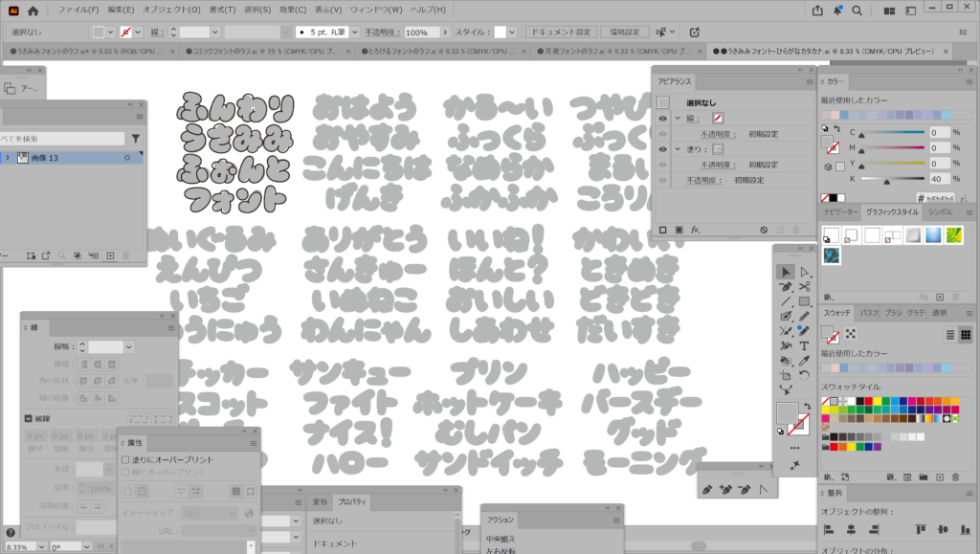
Task: Toggle visibility of the 塗り fill attribute
Action: (662, 149)
